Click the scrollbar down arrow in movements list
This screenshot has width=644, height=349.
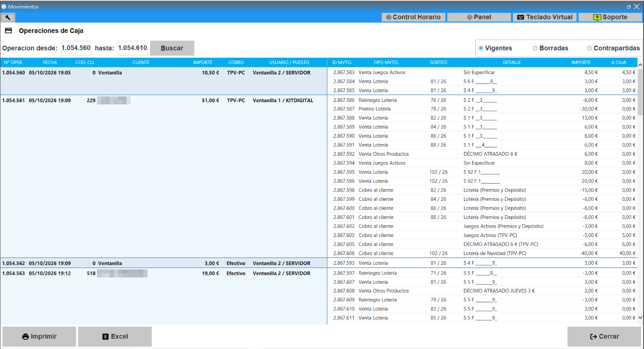coord(640,318)
